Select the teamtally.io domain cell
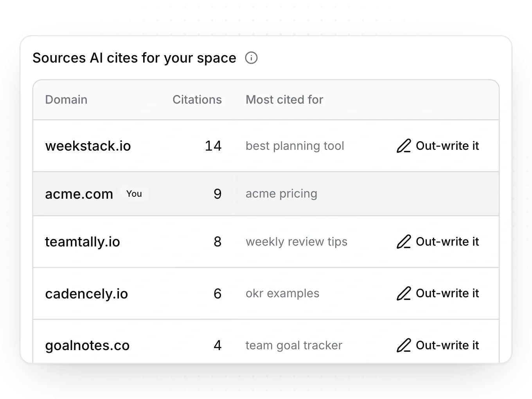The height and width of the screenshot is (399, 532). point(83,242)
